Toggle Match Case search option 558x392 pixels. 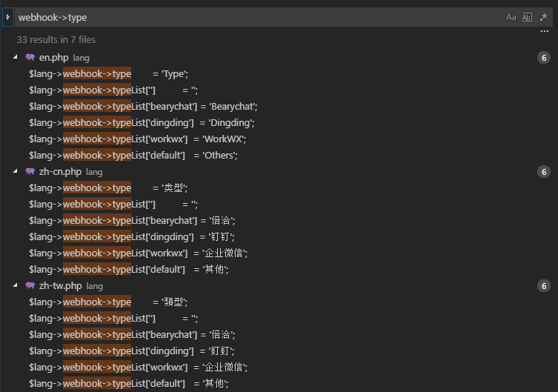click(511, 17)
